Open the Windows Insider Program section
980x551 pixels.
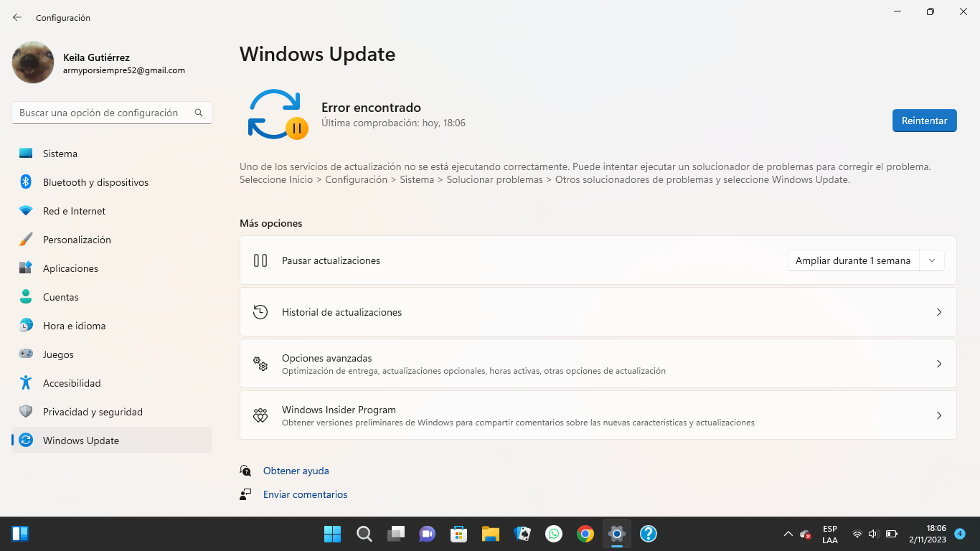click(x=598, y=415)
